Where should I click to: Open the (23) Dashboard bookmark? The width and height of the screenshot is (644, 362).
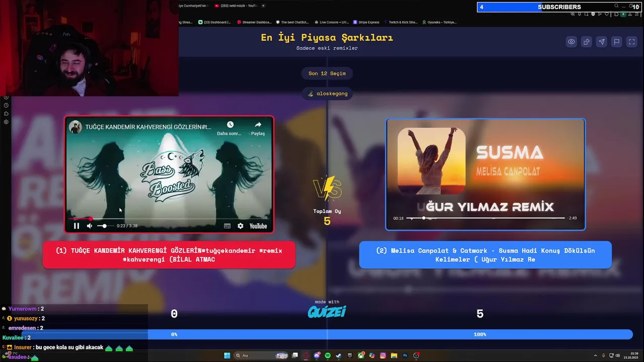click(x=215, y=22)
